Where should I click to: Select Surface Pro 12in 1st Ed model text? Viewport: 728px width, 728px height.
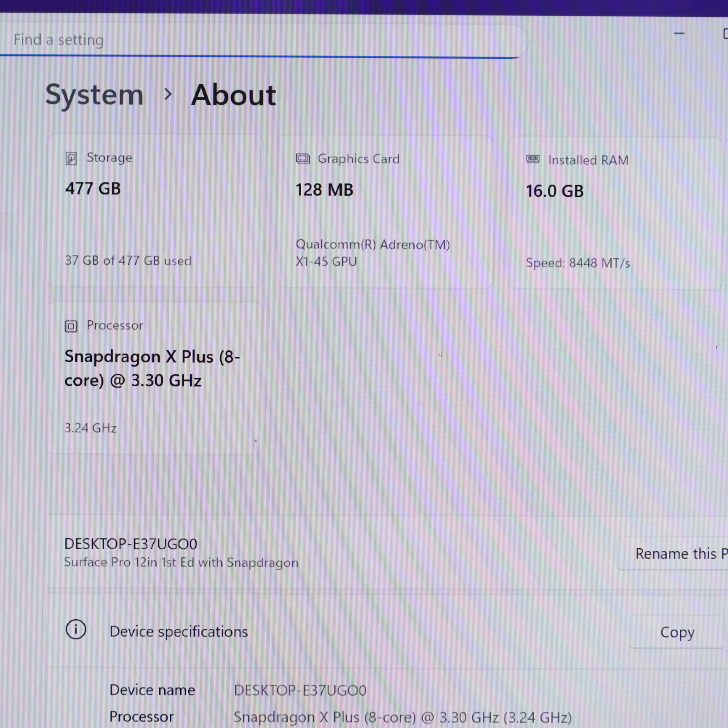coord(181,563)
